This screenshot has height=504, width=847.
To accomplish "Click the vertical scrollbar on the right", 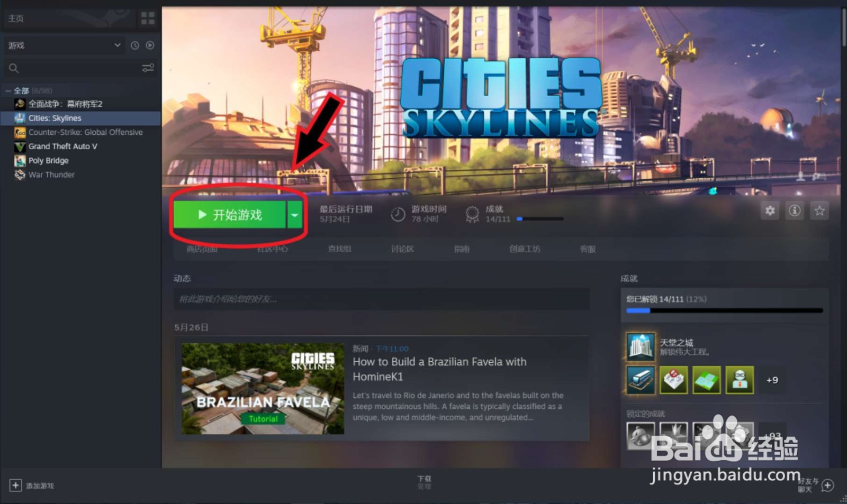I will click(843, 26).
